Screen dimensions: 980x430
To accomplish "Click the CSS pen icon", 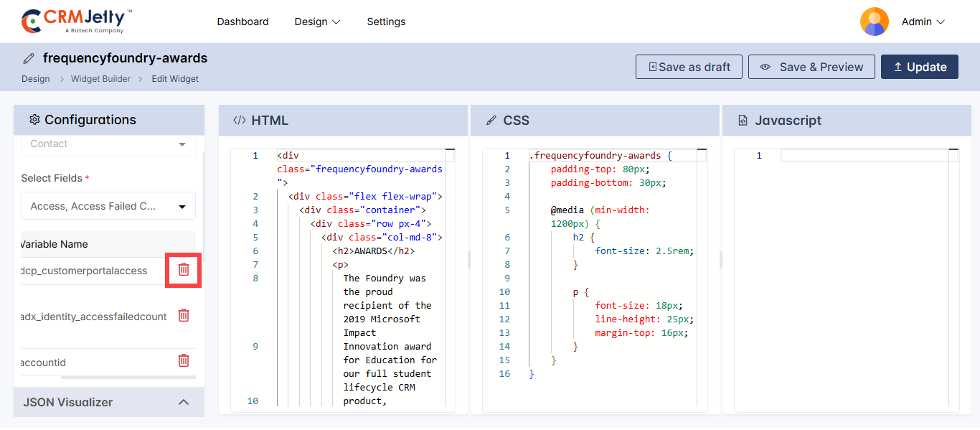I will [491, 121].
